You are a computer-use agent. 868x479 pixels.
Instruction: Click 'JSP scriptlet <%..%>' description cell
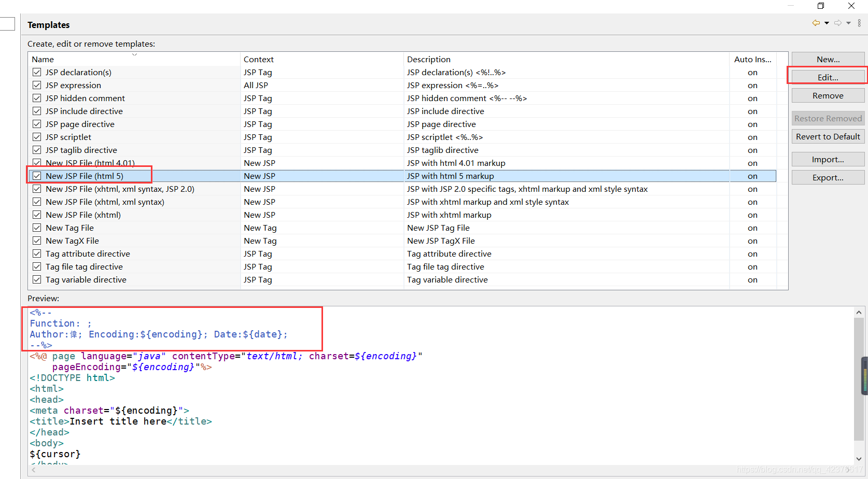[x=445, y=137]
